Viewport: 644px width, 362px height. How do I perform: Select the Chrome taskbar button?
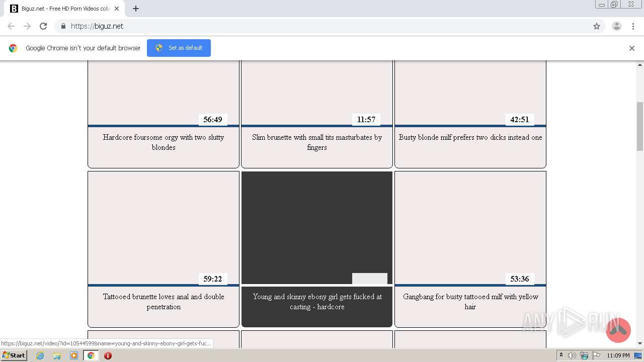[x=91, y=355]
